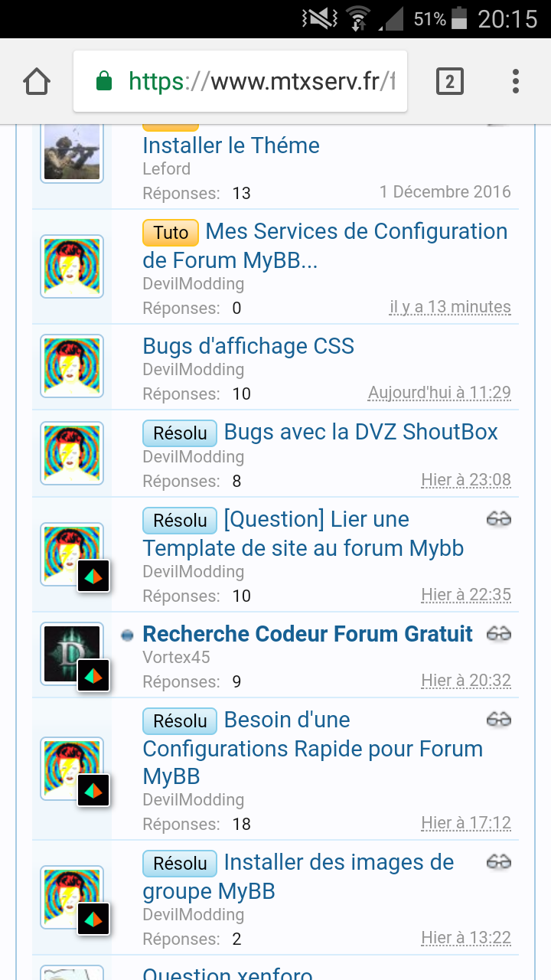This screenshot has width=551, height=980.
Task: Tap the glasses icon next to Besoin d'une Configurations thread
Action: click(499, 719)
